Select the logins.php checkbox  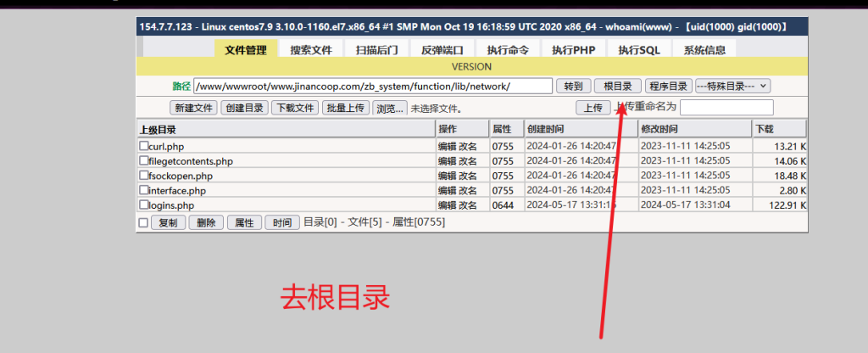[144, 205]
